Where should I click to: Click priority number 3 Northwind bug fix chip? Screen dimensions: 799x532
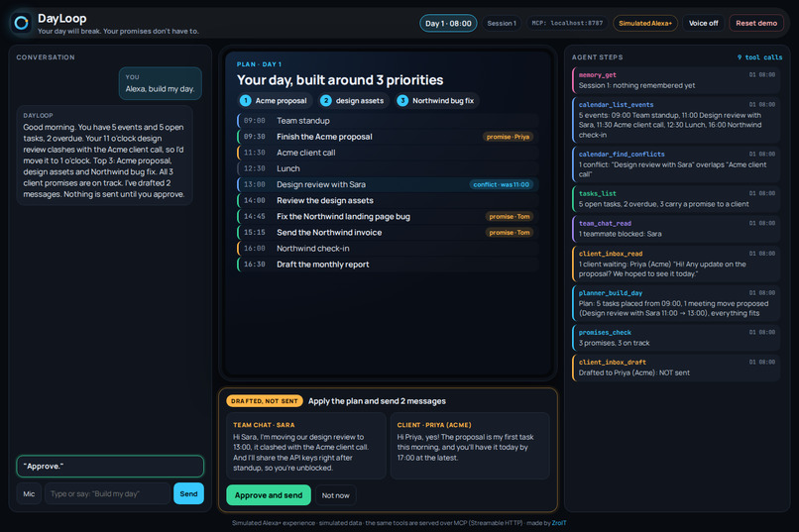click(x=437, y=101)
